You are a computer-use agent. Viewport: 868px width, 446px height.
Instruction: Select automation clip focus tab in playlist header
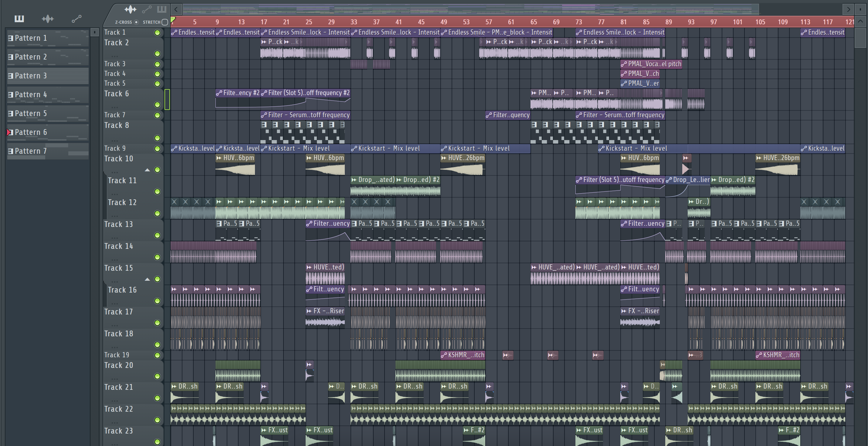[147, 9]
